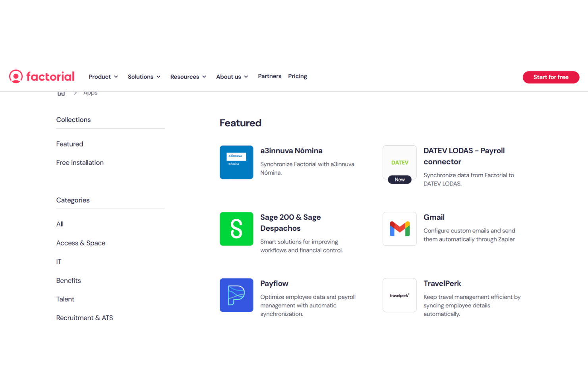The height and width of the screenshot is (392, 588).
Task: Open the Payflow title
Action: 274,284
